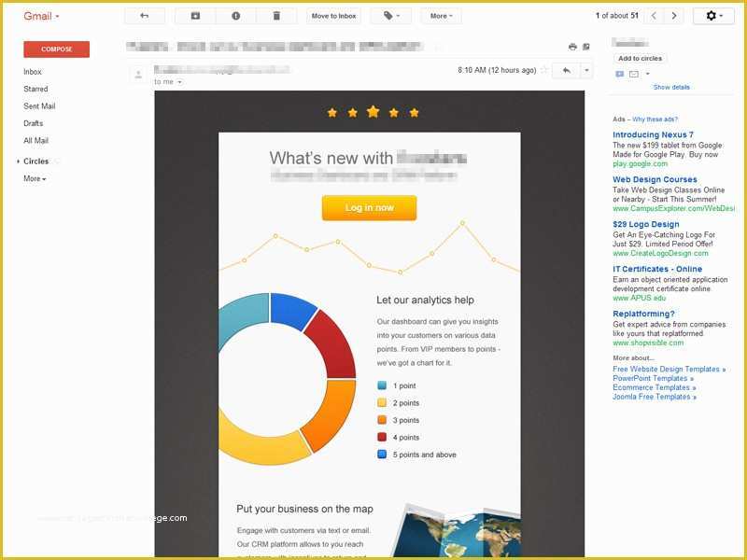This screenshot has height=560, width=747.
Task: Click the yellow 2 points legend swatch
Action: [382, 402]
